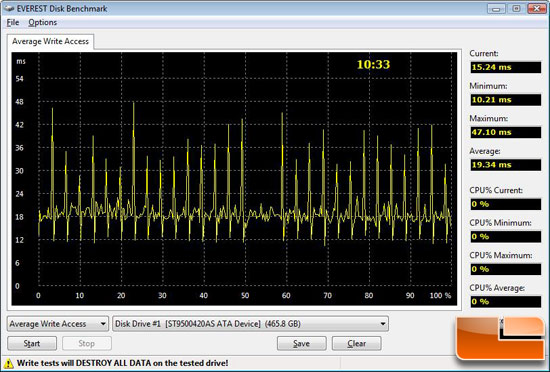The image size is (550, 372).
Task: Open the Options menu
Action: pyautogui.click(x=42, y=22)
